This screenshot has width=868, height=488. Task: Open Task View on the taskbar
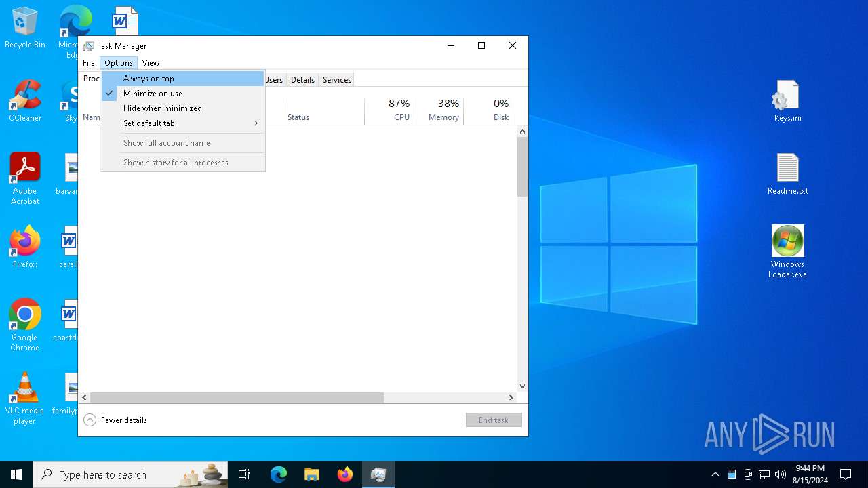pyautogui.click(x=244, y=474)
